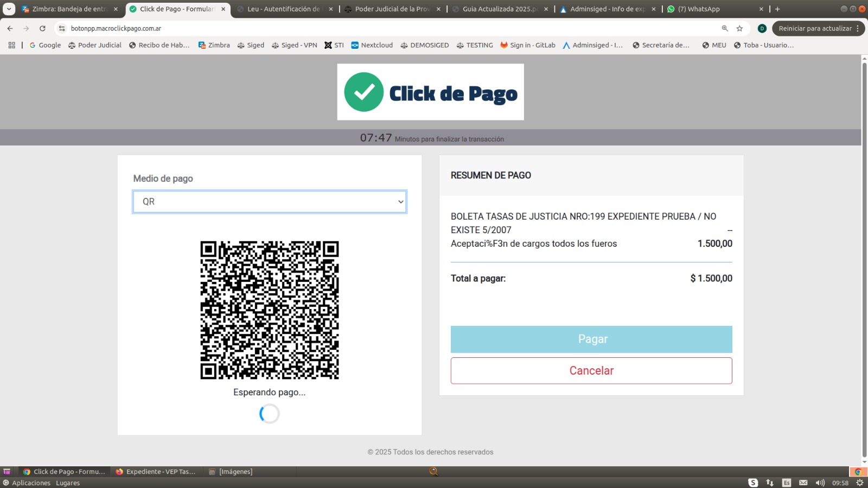Viewport: 868px width, 488px height.
Task: Click the Cancelar button
Action: [591, 371]
